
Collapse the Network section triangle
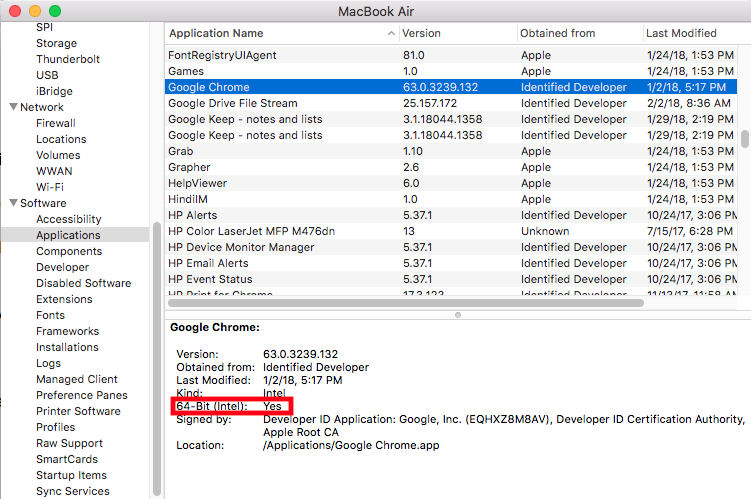13,107
